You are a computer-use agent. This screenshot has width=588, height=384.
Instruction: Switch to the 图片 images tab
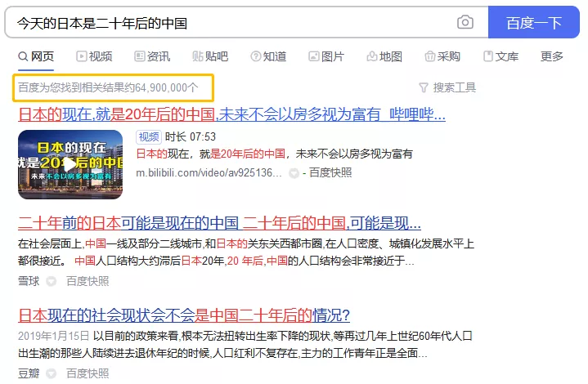[326, 56]
